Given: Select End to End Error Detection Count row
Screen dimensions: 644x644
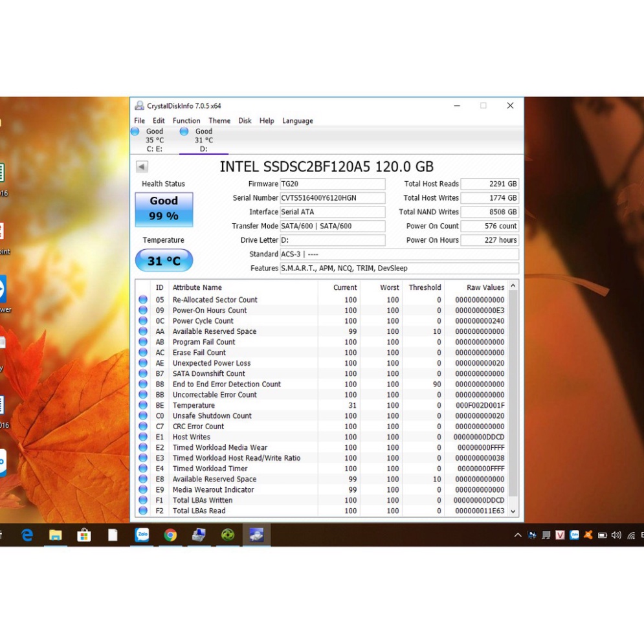Looking at the screenshot, I should coord(322,384).
